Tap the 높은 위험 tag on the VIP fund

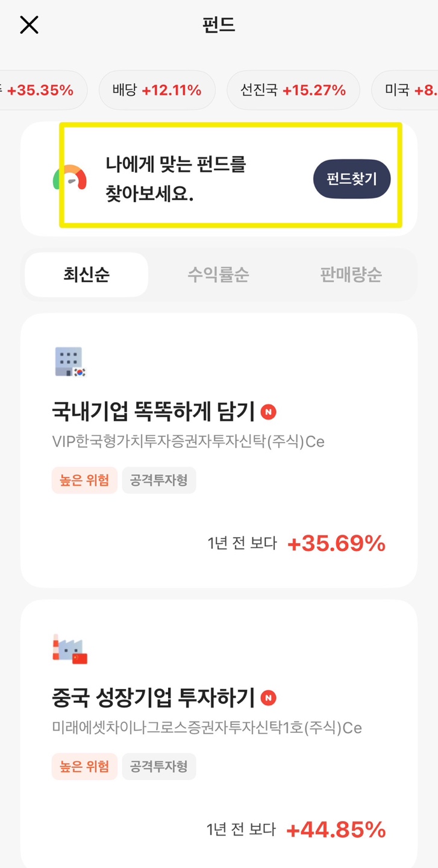click(84, 480)
